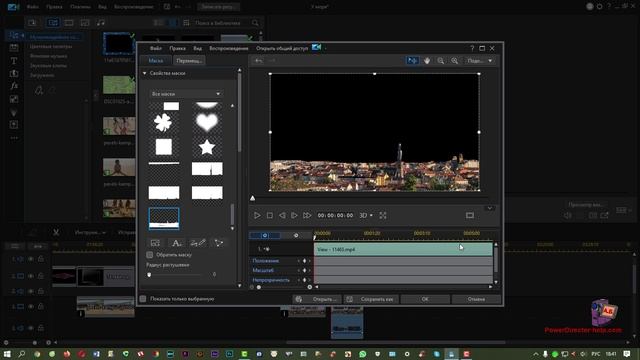Undo the last mask change
640x360 pixels.
click(258, 60)
